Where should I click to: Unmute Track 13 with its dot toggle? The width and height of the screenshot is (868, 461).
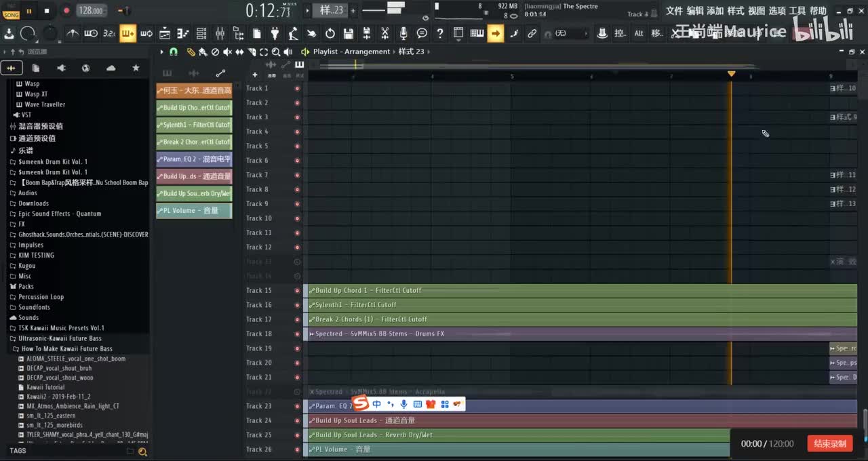tap(297, 262)
